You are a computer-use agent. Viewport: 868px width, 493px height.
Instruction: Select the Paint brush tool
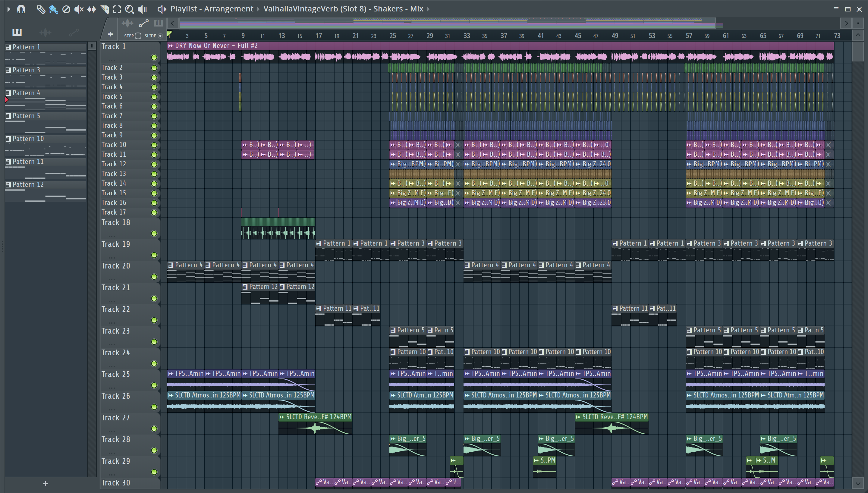(x=53, y=9)
